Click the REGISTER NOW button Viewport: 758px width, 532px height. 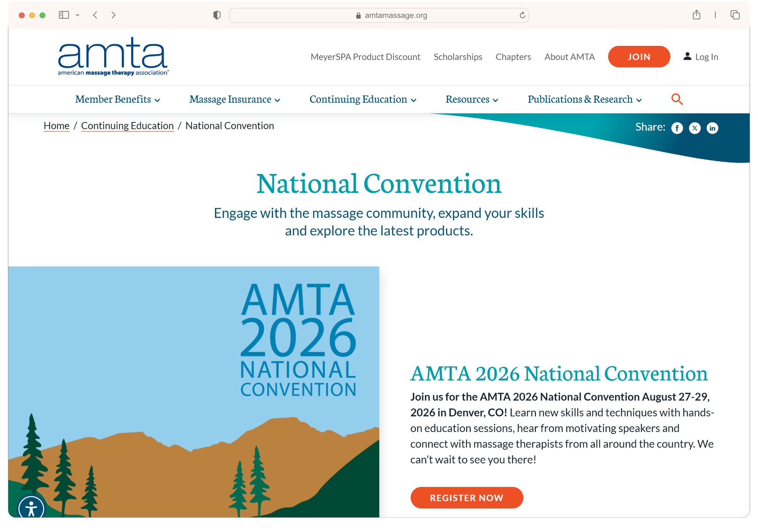point(467,498)
